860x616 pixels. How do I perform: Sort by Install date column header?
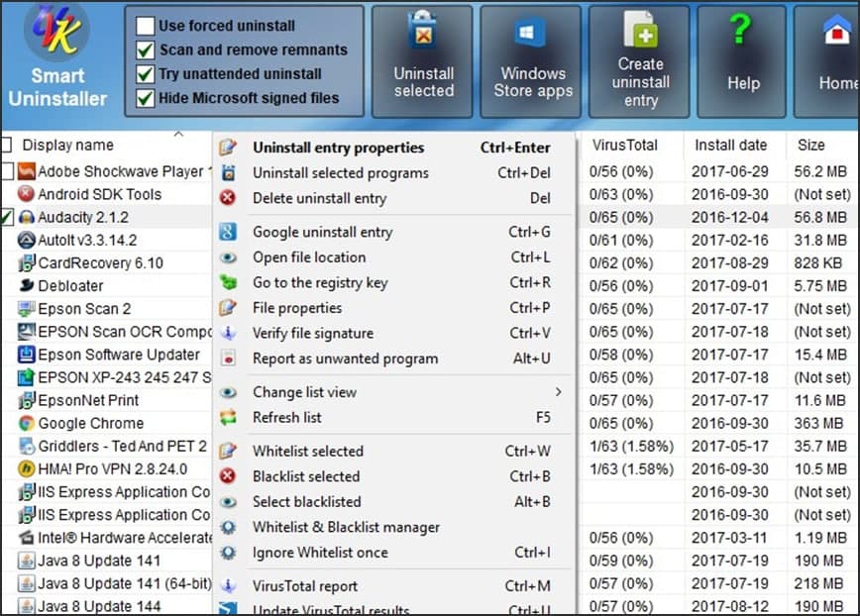[x=730, y=146]
